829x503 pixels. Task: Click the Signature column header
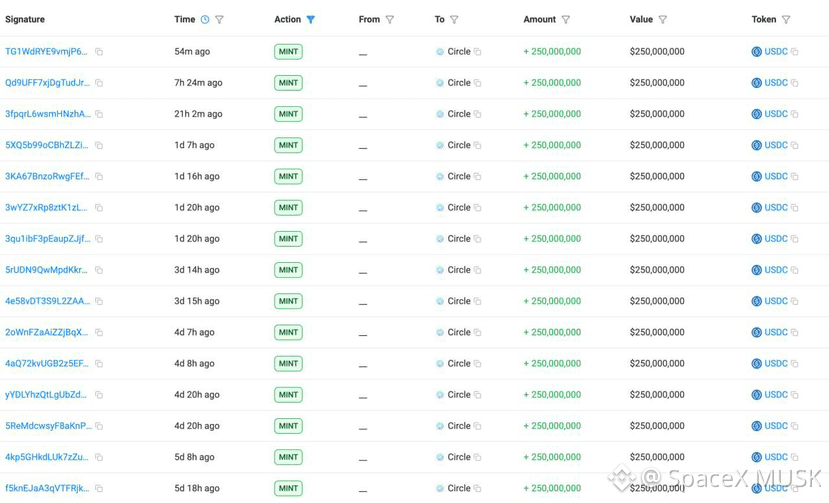(25, 20)
